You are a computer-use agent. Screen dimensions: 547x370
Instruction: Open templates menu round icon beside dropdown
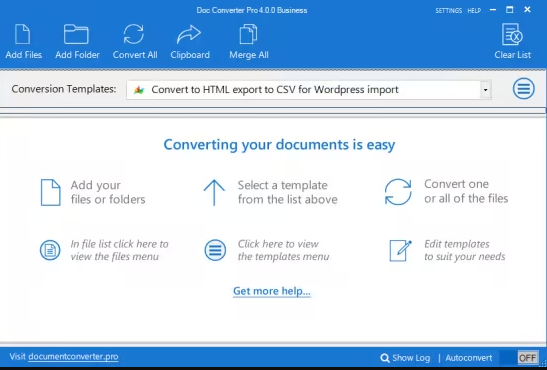click(x=524, y=89)
